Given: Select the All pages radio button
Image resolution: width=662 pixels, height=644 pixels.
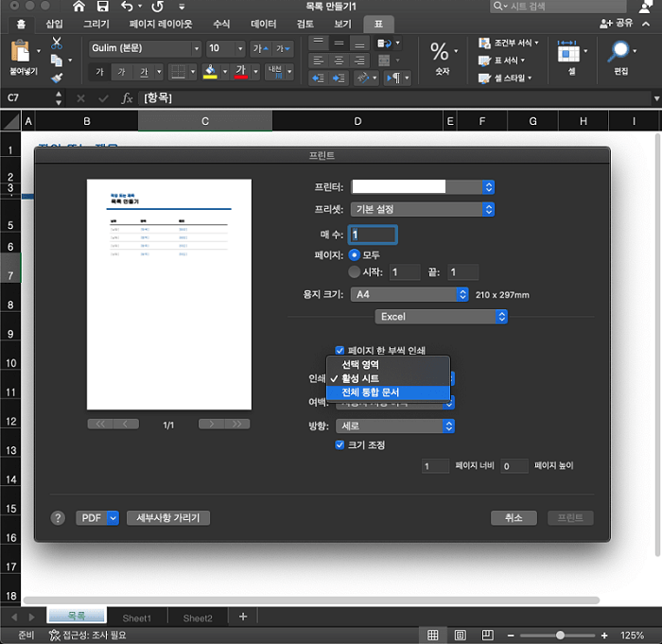Looking at the screenshot, I should tap(355, 254).
